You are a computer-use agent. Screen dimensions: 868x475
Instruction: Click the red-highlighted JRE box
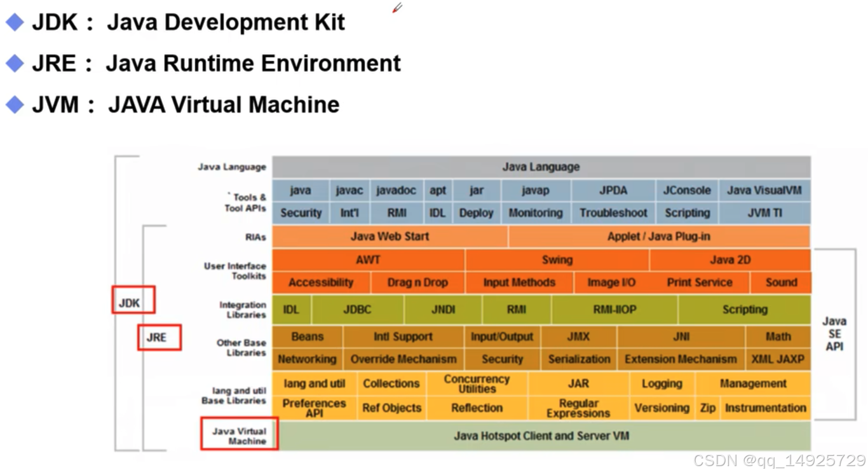click(x=159, y=338)
